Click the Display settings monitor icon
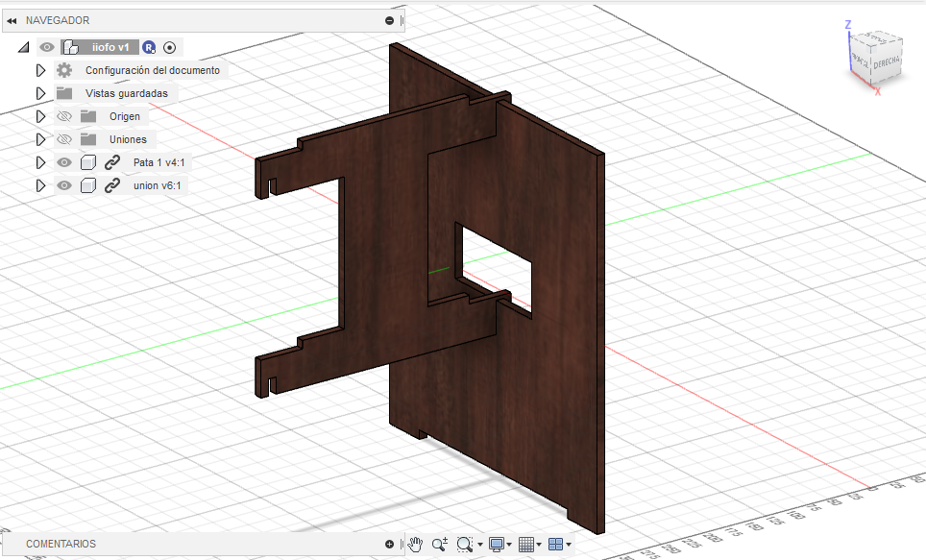This screenshot has width=926, height=560. [x=497, y=544]
